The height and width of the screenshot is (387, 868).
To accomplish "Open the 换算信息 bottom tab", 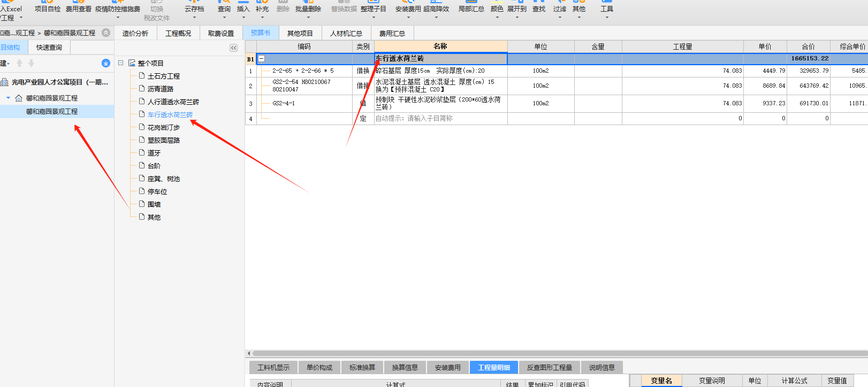I will (x=405, y=368).
